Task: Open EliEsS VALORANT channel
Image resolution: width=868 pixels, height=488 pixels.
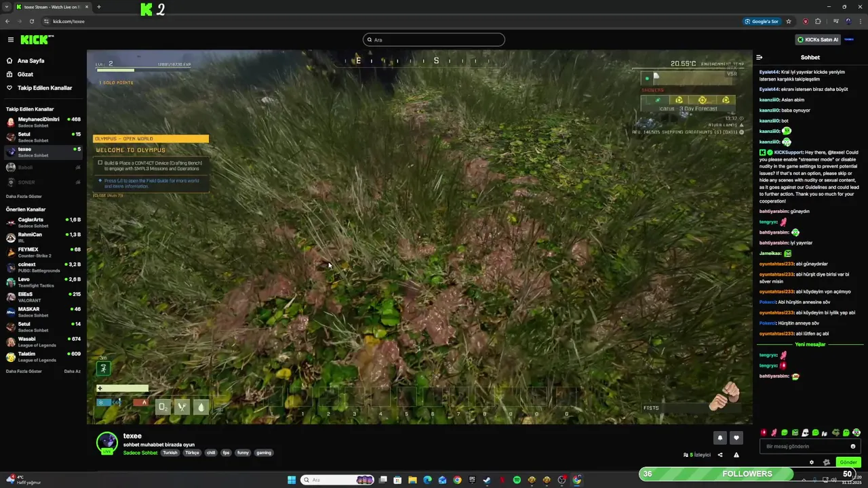Action: (x=43, y=297)
